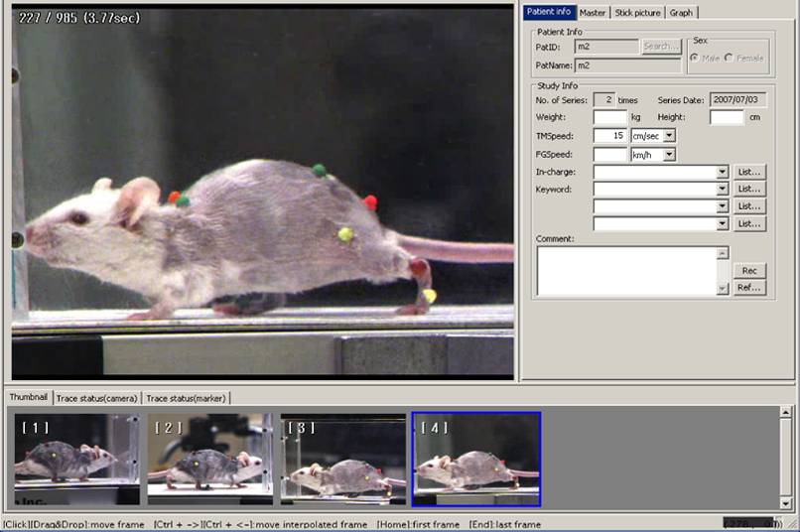Open the Graph tab
Screen dimensions: 800x532
681,12
